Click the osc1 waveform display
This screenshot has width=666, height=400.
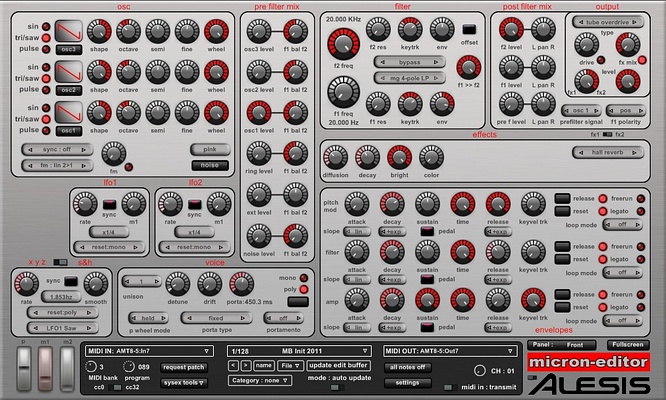pos(68,113)
